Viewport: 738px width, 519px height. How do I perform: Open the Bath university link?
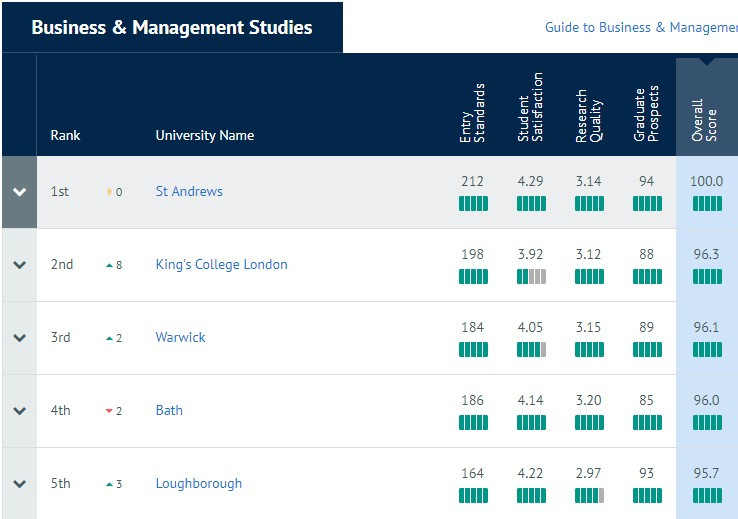click(169, 410)
